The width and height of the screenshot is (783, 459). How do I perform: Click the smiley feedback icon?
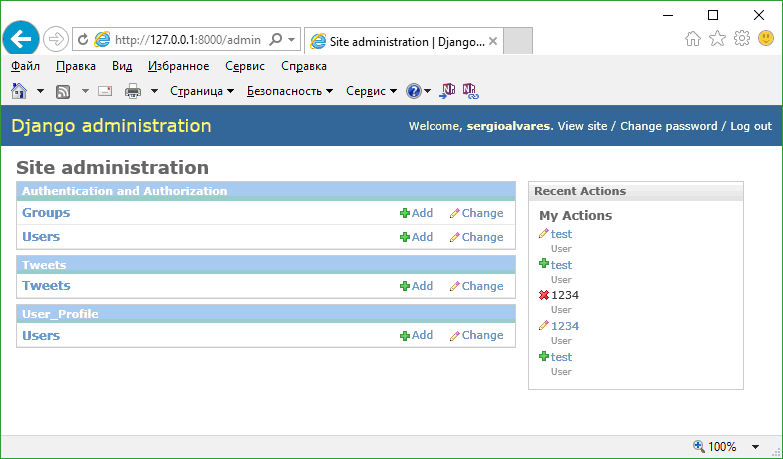(x=766, y=38)
